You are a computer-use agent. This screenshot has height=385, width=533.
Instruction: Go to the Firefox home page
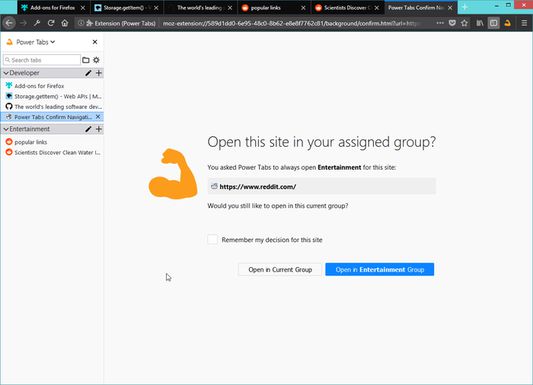click(65, 23)
